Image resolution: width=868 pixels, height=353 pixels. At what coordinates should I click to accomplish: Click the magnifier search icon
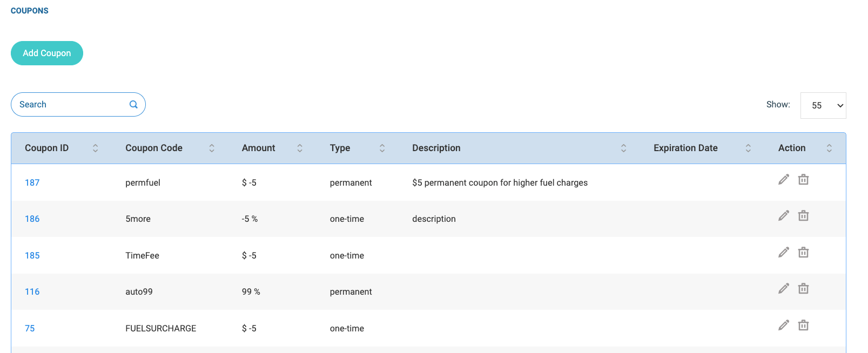point(133,105)
